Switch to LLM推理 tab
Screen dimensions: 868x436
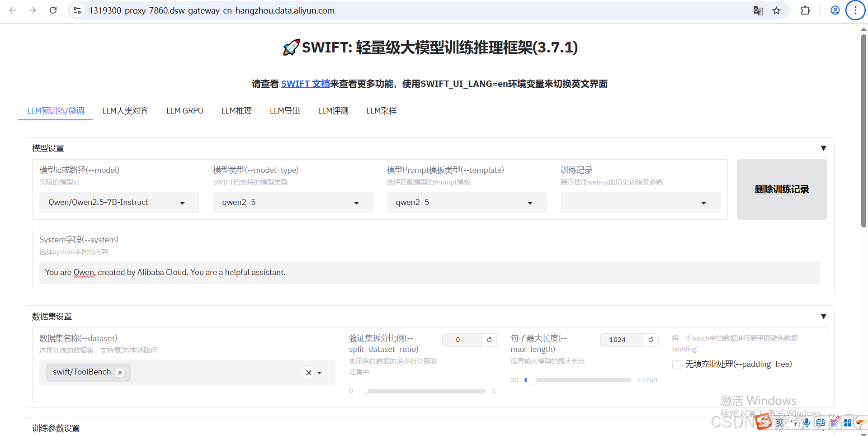pyautogui.click(x=236, y=111)
